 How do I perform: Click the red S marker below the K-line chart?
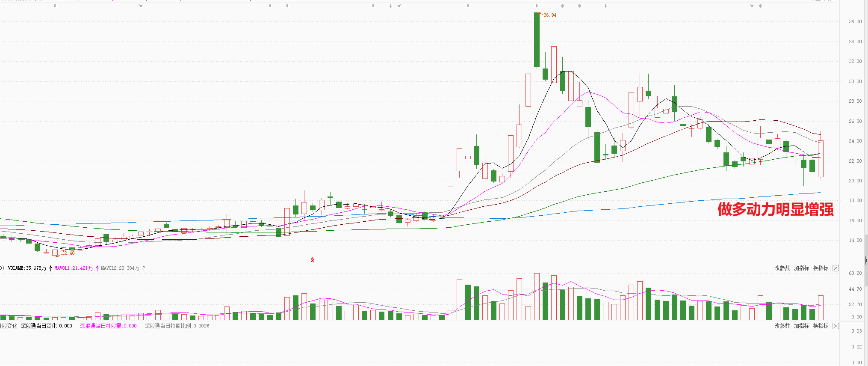tap(313, 260)
